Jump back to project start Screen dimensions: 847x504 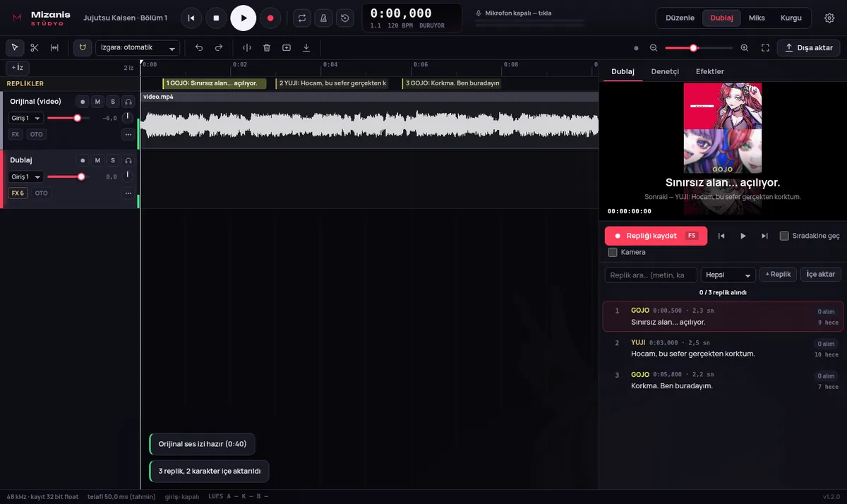click(x=191, y=18)
